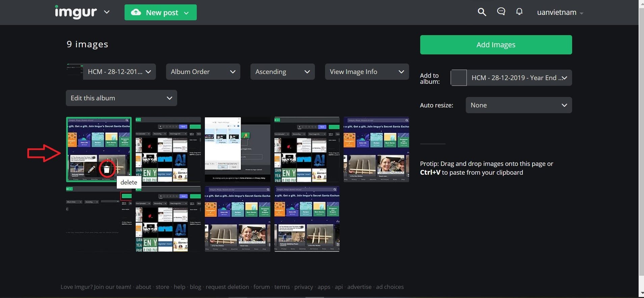This screenshot has width=644, height=298.
Task: Click the imgur logo
Action: point(76,12)
